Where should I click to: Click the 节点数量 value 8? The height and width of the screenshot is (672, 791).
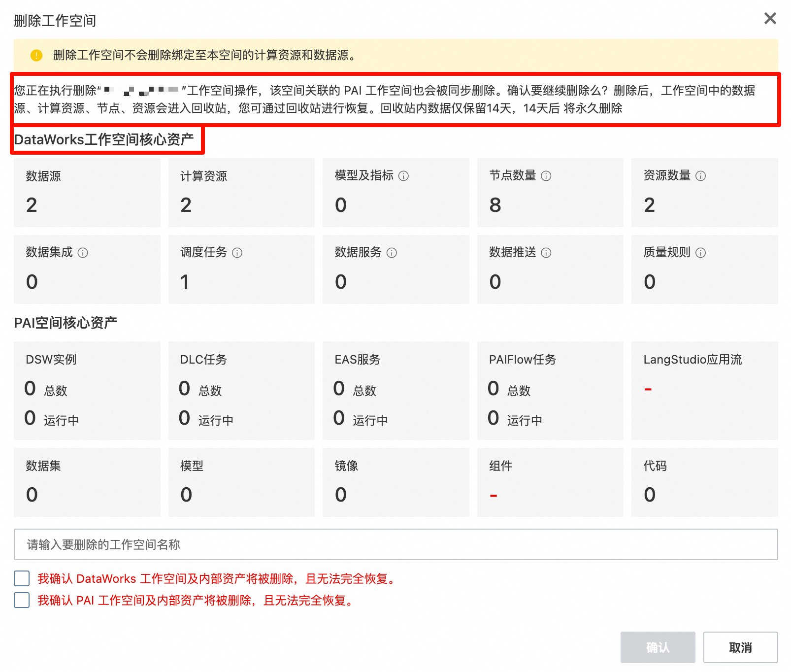[x=495, y=205]
